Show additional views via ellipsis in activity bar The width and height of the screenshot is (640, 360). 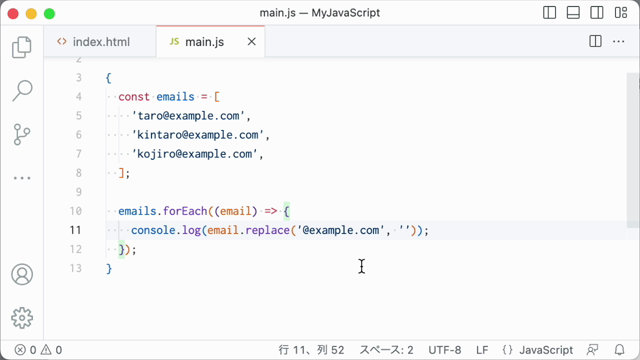click(x=22, y=178)
